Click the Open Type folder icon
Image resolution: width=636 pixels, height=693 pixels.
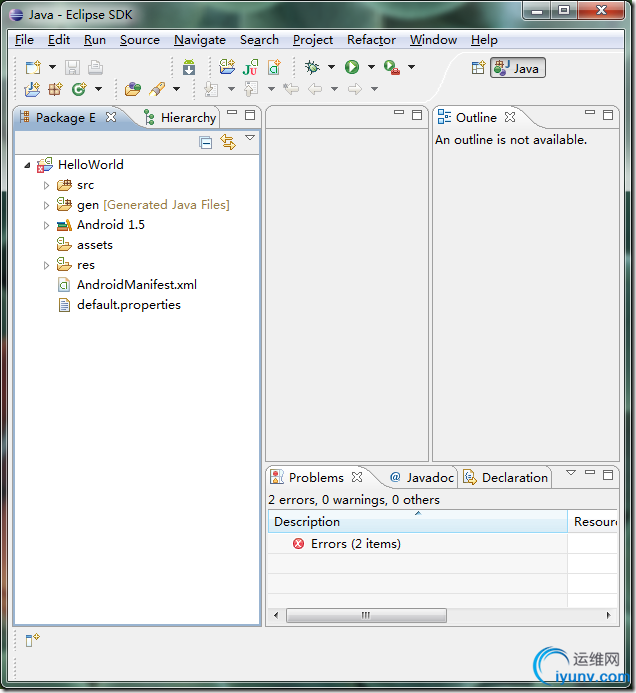(x=133, y=89)
